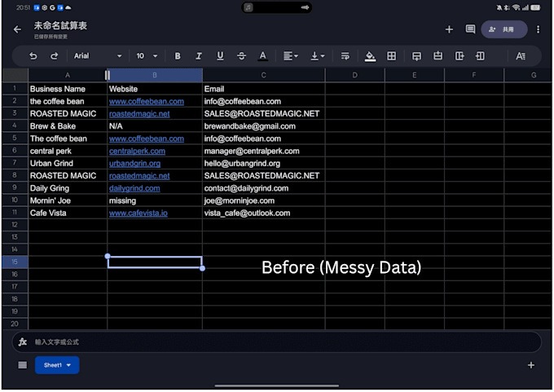Open horizontal align dropdown

pyautogui.click(x=291, y=56)
